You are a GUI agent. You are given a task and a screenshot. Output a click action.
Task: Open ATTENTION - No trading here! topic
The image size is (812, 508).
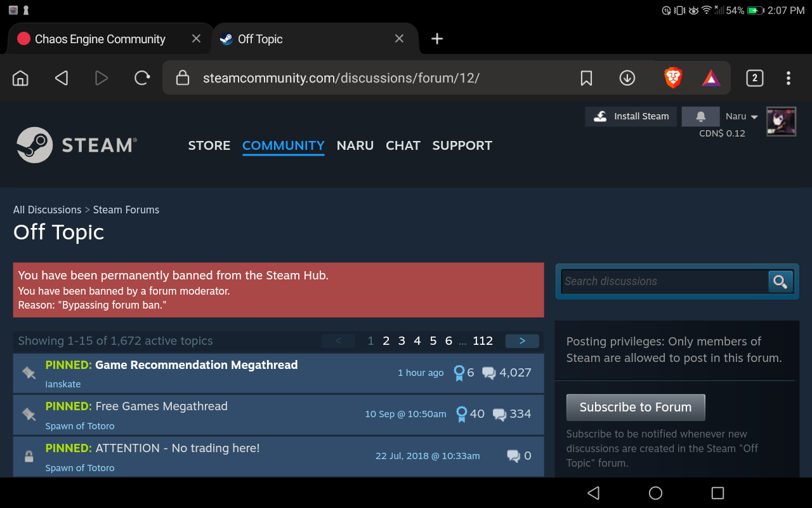[x=178, y=448]
